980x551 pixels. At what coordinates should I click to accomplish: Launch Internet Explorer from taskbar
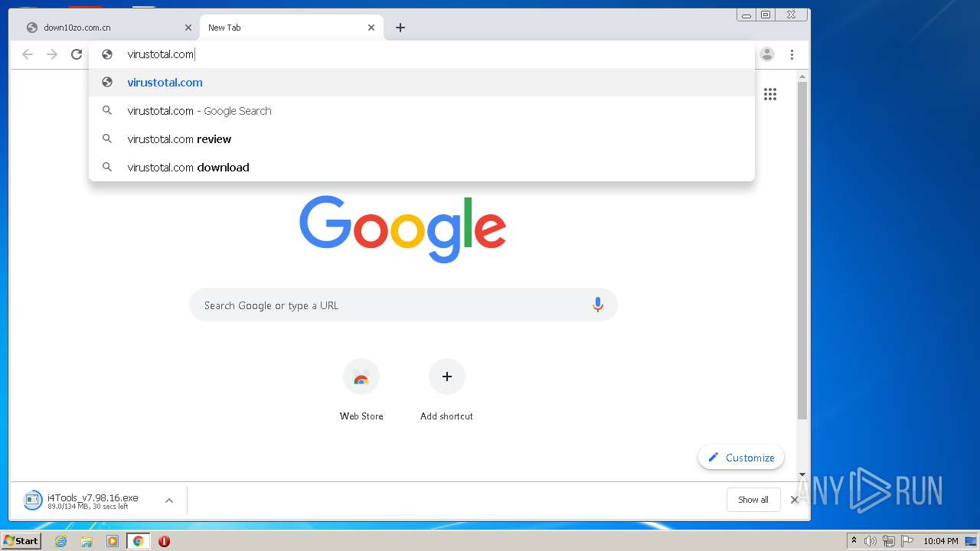coord(61,541)
